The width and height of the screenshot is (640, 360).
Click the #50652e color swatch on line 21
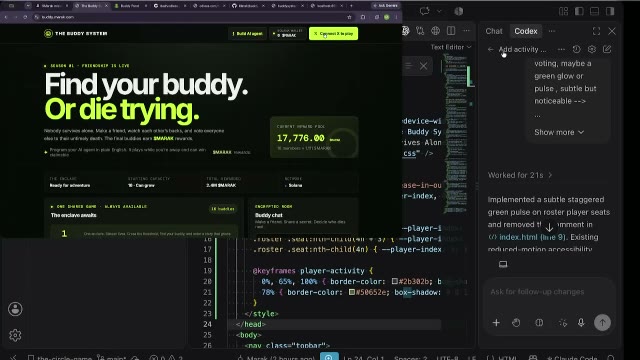(x=351, y=292)
